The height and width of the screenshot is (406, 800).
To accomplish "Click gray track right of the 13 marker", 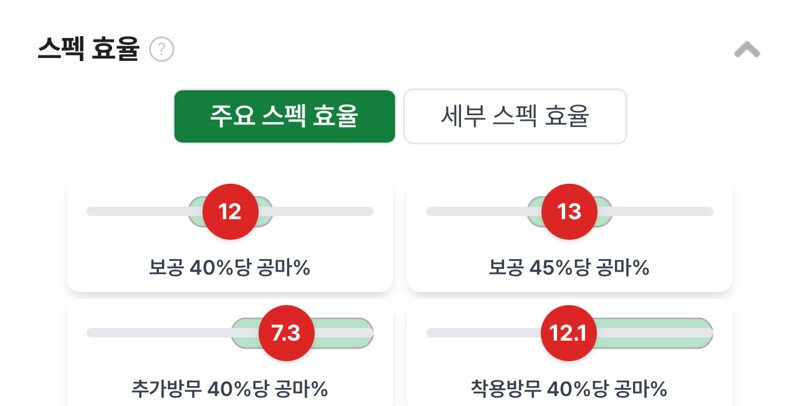I will 662,212.
